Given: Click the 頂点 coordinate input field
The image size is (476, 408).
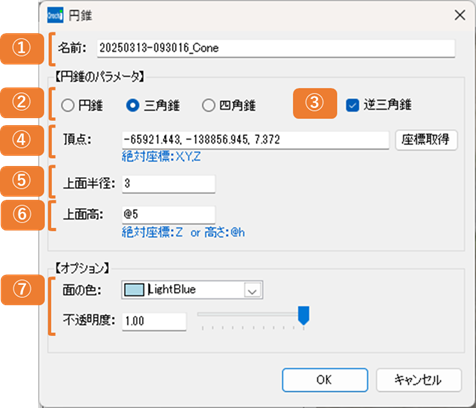Looking at the screenshot, I should click(255, 140).
